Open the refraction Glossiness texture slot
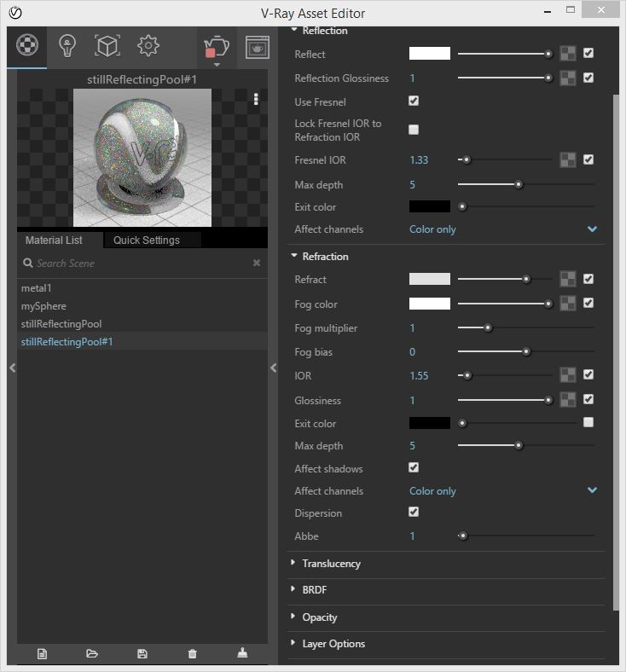 pos(568,400)
